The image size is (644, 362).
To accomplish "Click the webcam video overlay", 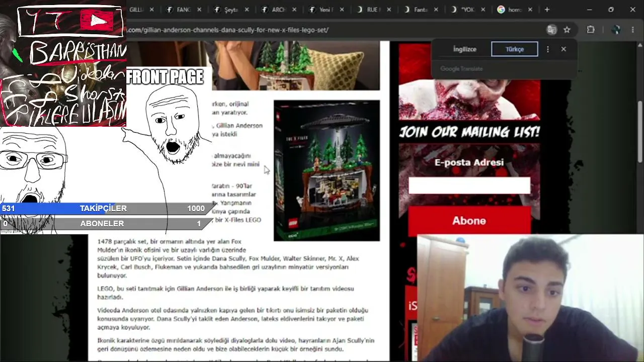I will coord(530,298).
